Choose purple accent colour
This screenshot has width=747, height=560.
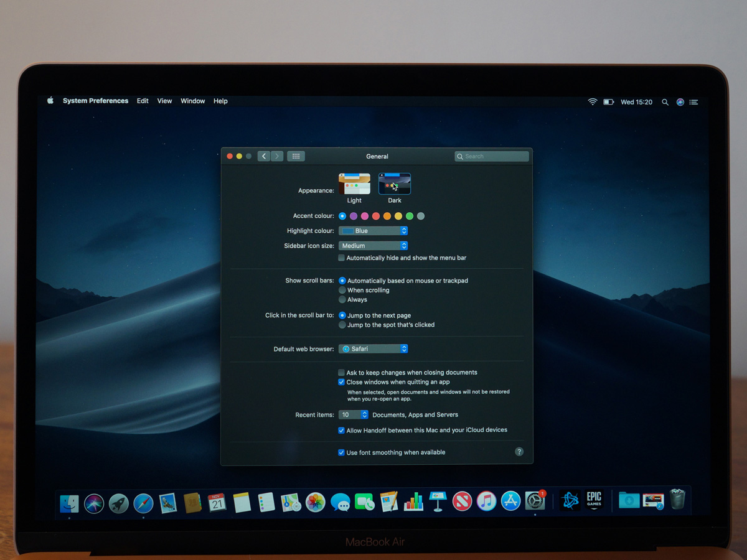tap(354, 216)
